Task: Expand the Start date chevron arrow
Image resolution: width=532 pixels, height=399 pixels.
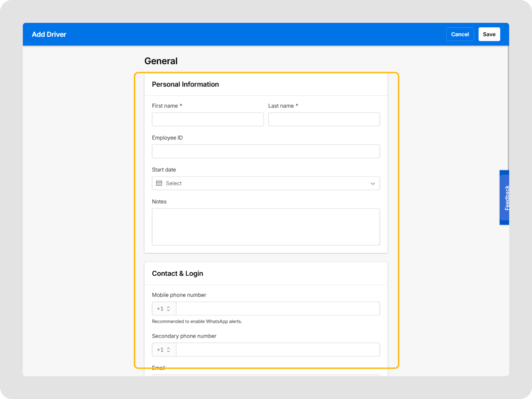Action: tap(373, 184)
